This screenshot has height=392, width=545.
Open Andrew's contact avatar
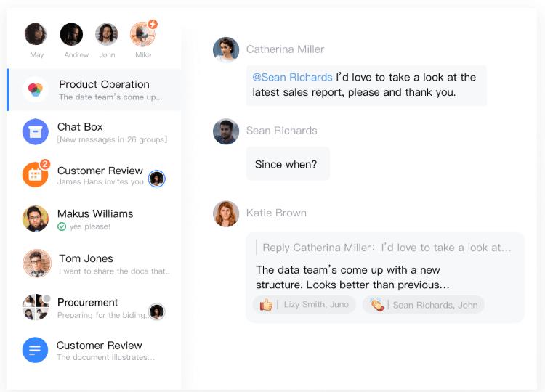(x=72, y=34)
